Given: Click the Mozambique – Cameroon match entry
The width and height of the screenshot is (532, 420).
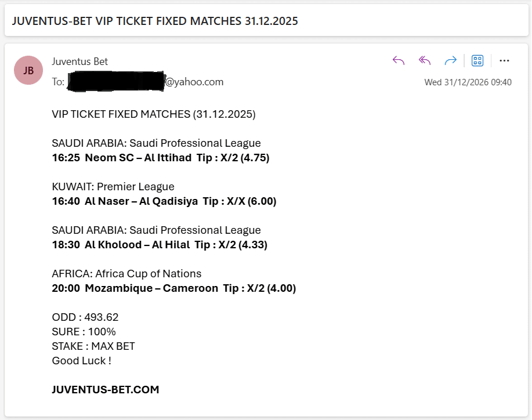Looking at the screenshot, I should pyautogui.click(x=173, y=288).
